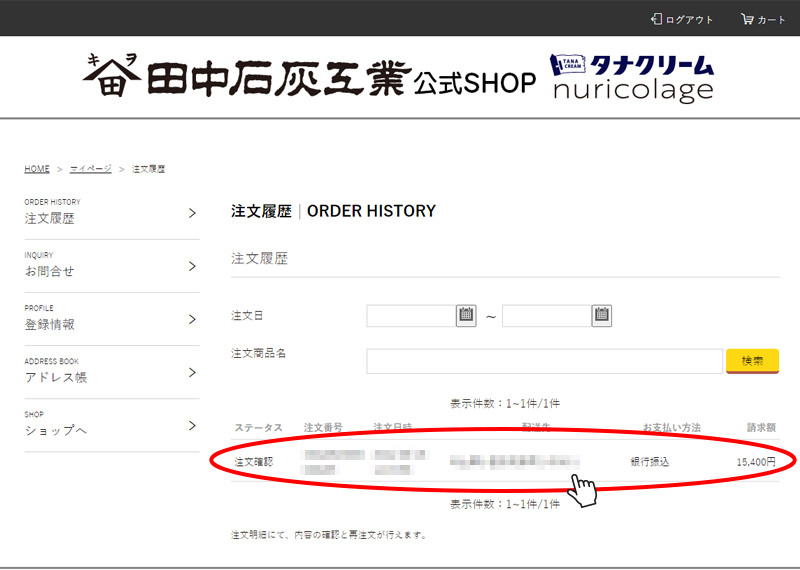Click the マイページ breadcrumb link

click(90, 169)
